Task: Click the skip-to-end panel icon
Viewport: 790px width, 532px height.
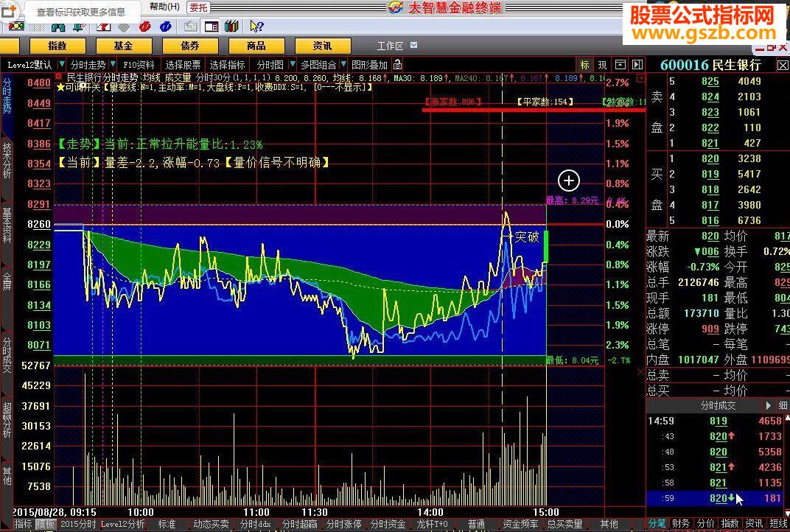Action: 637,65
